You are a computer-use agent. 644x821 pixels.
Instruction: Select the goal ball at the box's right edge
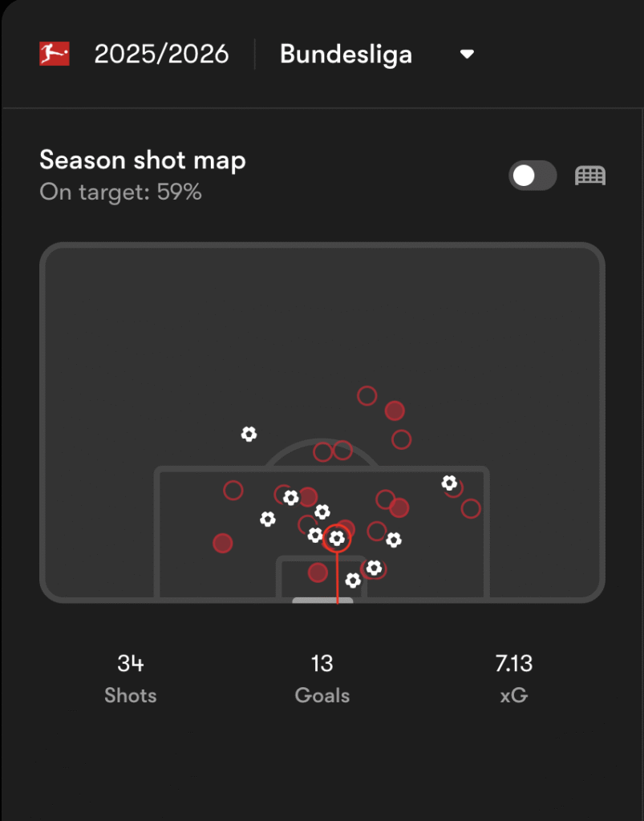click(x=449, y=483)
